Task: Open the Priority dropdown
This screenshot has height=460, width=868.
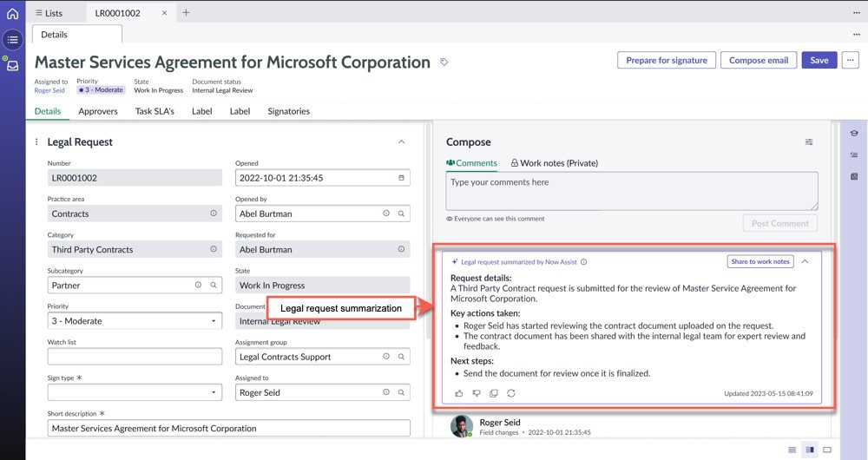Action: (x=135, y=321)
